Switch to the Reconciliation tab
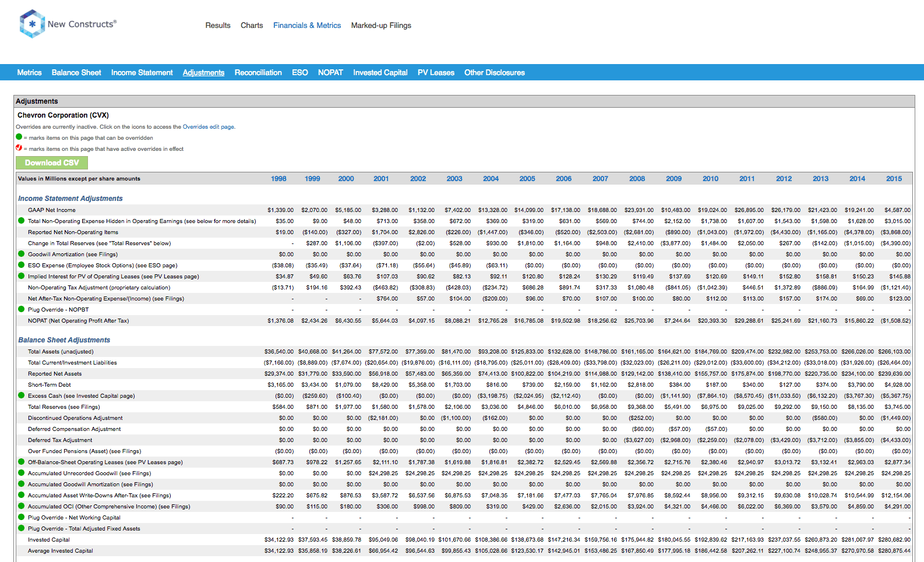Image resolution: width=924 pixels, height=562 pixels. tap(258, 73)
